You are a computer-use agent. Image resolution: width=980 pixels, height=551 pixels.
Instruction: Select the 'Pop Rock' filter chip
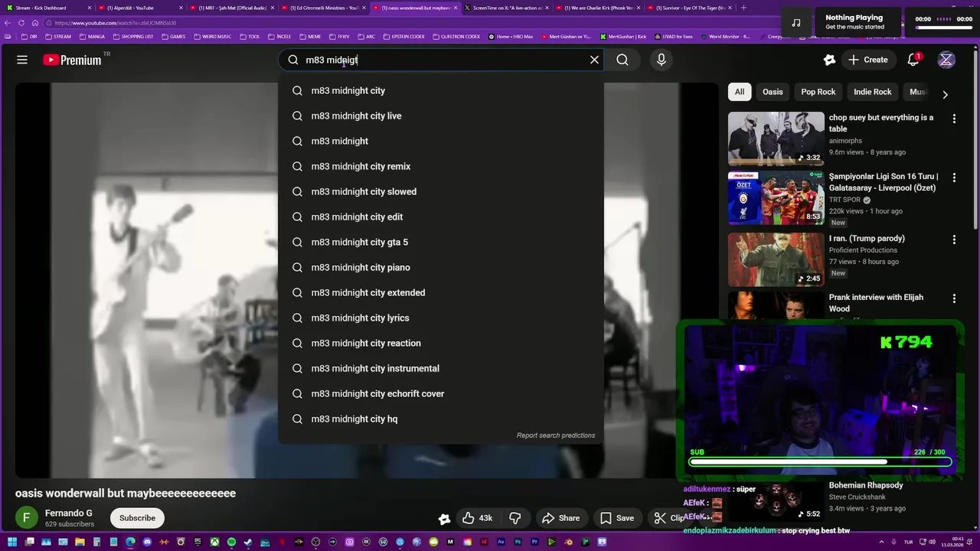[818, 92]
